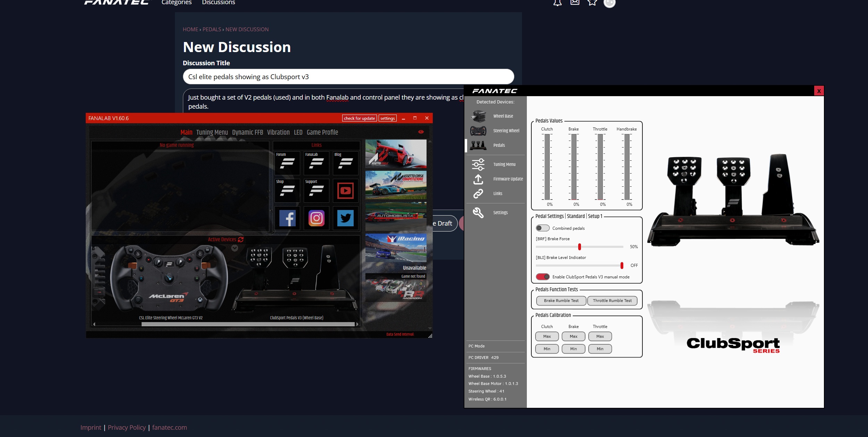Disable ClubSport Pedals V3 manual mode
This screenshot has width=868, height=437.
tap(542, 277)
